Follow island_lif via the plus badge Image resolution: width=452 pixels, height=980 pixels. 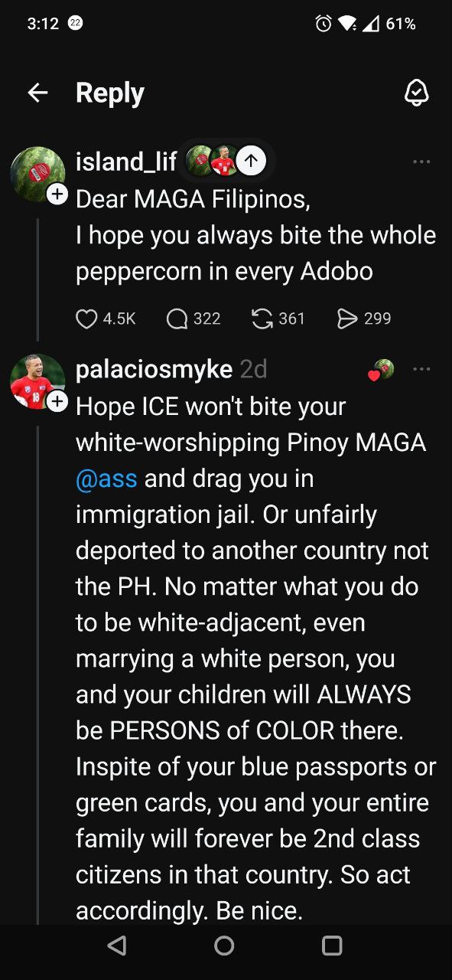(57, 194)
